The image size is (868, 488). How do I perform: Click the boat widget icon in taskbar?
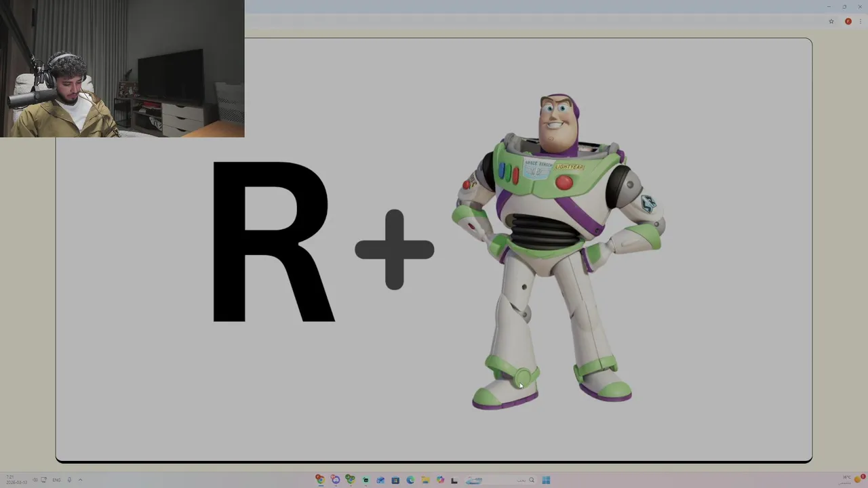tap(474, 481)
